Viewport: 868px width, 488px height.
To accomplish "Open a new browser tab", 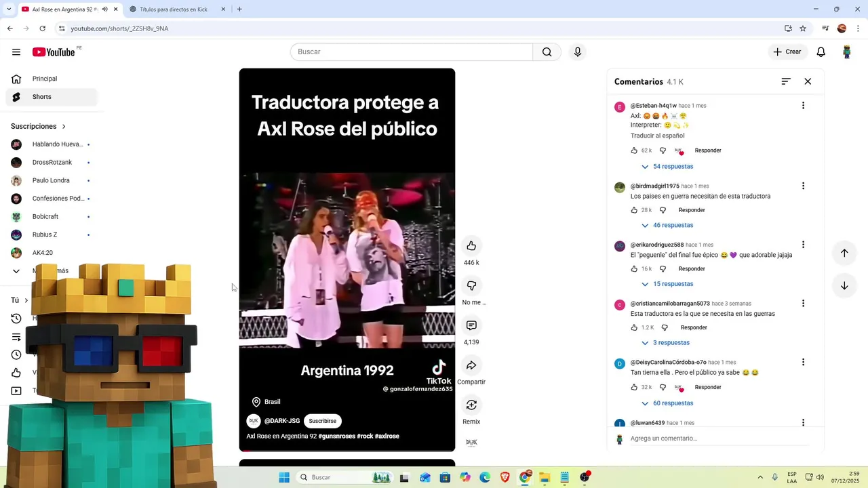I will 239,9.
